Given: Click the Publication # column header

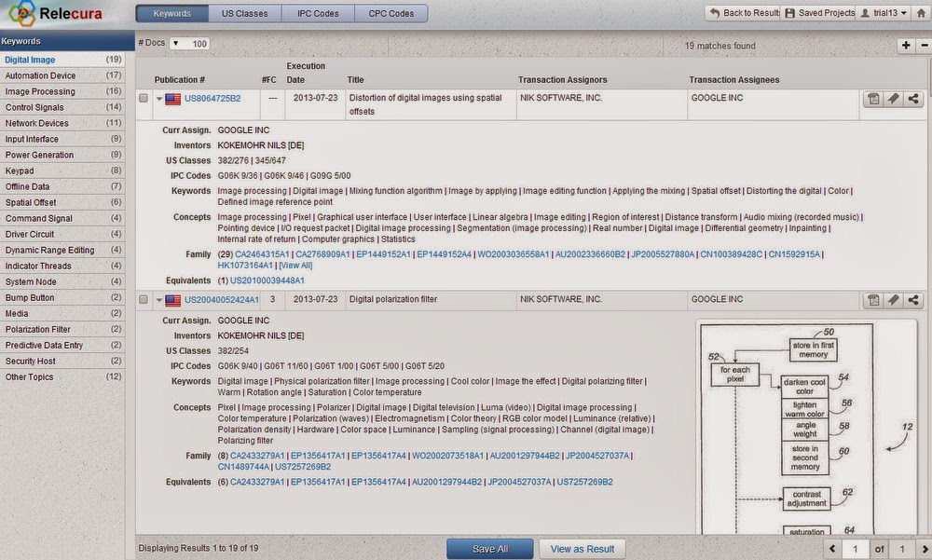Looking at the screenshot, I should [180, 79].
